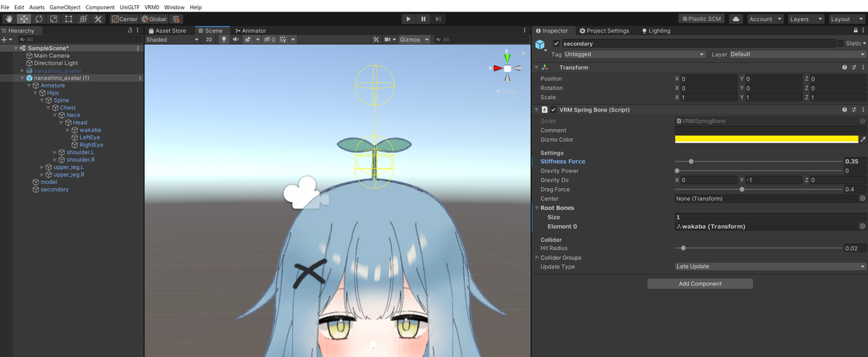The height and width of the screenshot is (357, 868).
Task: Open scene component tools wrench icon
Action: pos(375,40)
